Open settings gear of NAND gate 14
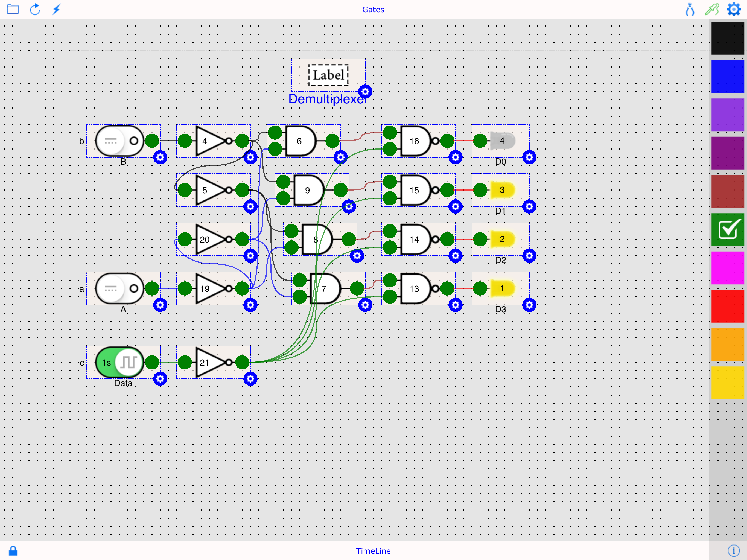 tap(455, 256)
